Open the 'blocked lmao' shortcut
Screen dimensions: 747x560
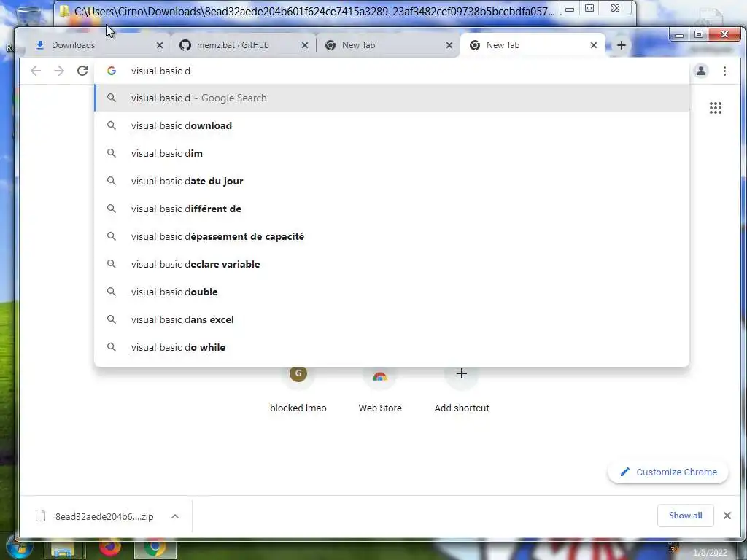click(298, 388)
